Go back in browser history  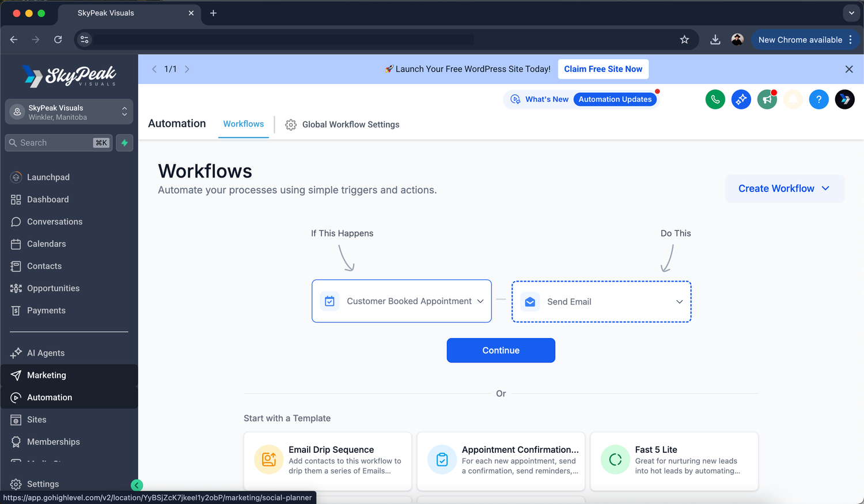[x=14, y=40]
